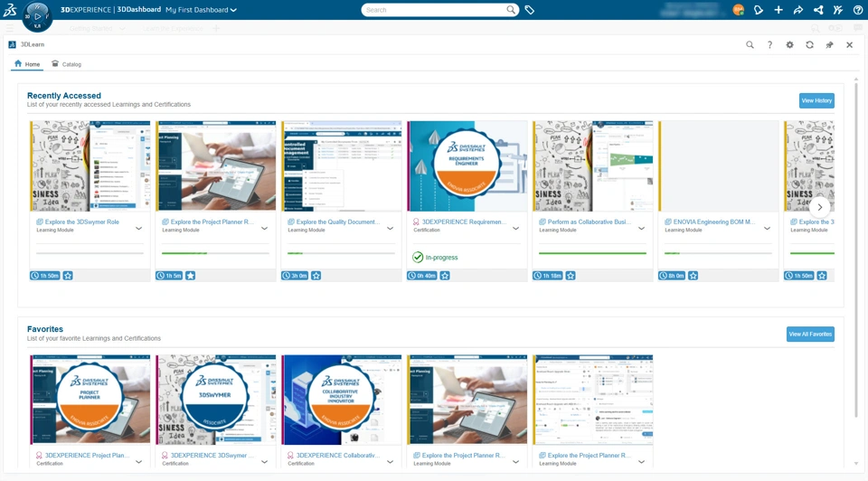868x481 pixels.
Task: Open the user profile avatar
Action: coord(738,10)
